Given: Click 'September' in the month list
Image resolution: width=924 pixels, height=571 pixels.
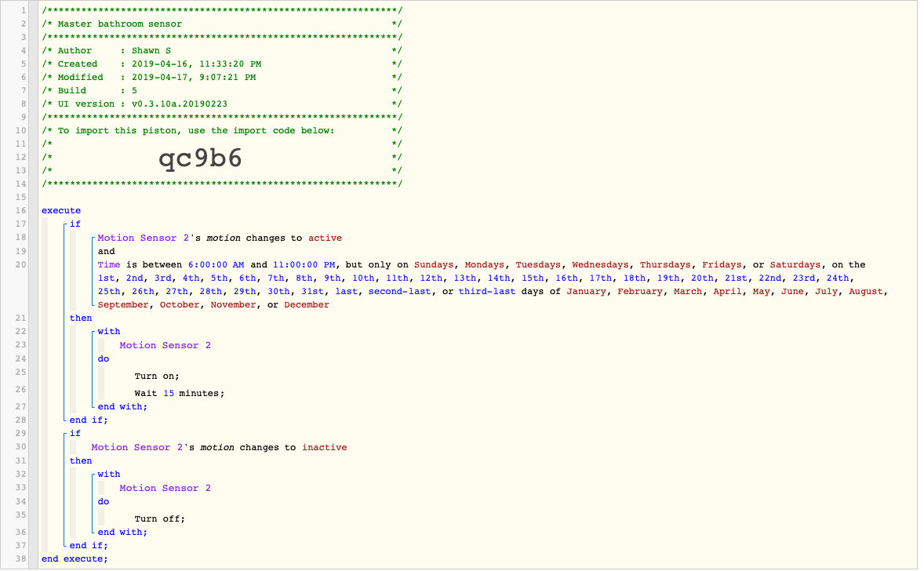Looking at the screenshot, I should (x=123, y=304).
